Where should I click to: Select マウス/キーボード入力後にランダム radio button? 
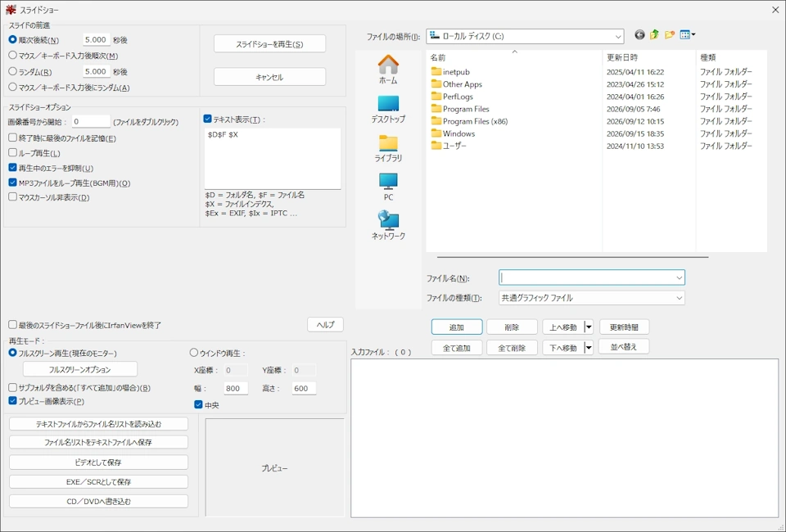[12, 87]
